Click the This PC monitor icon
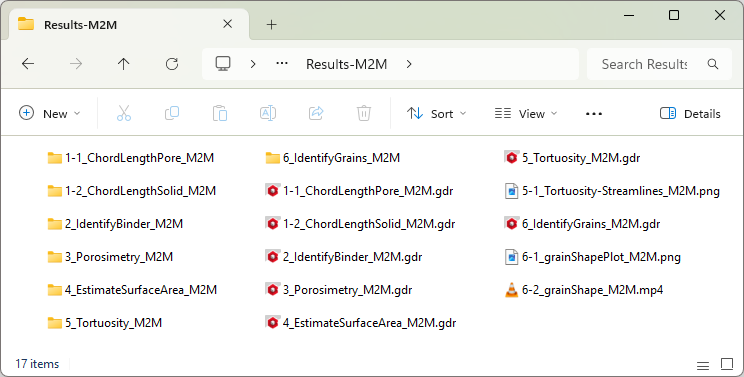Viewport: 744px width, 377px height. click(223, 64)
